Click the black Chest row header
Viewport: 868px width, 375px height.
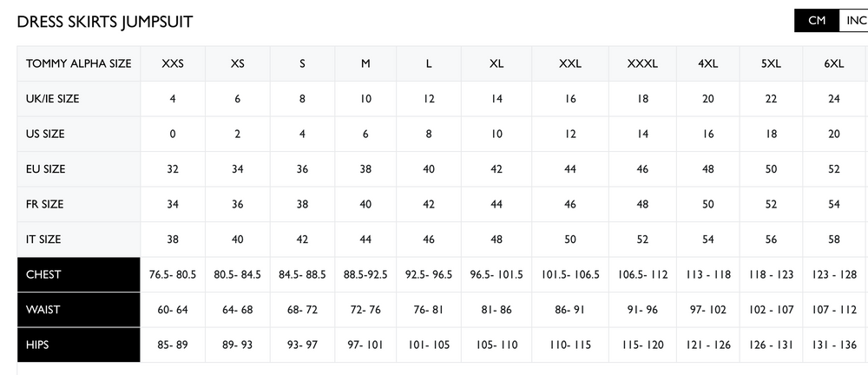[79, 274]
